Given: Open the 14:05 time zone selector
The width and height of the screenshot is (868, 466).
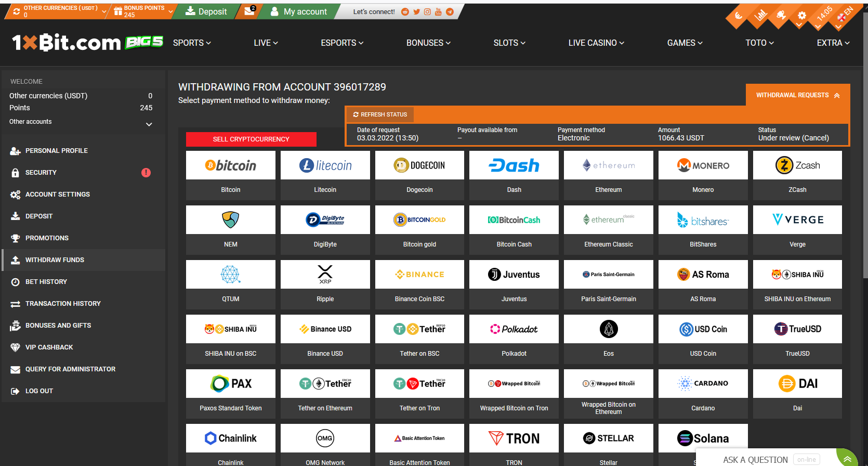Looking at the screenshot, I should (824, 14).
